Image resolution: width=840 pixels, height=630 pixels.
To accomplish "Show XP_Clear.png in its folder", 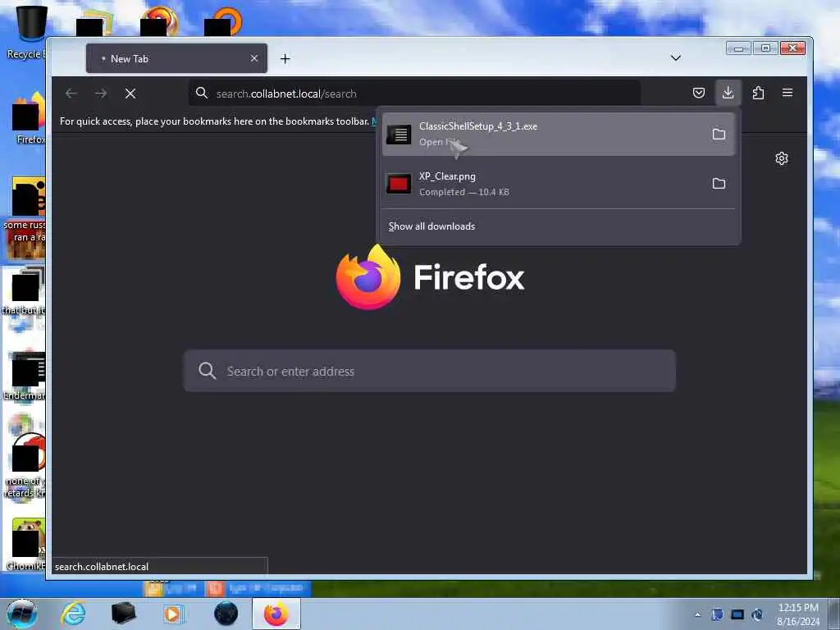I will point(719,184).
